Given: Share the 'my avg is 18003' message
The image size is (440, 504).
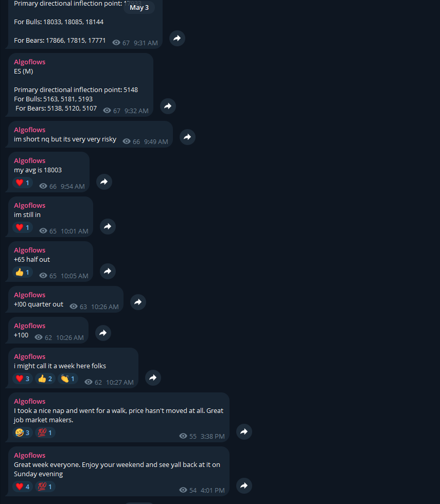Looking at the screenshot, I should [104, 182].
